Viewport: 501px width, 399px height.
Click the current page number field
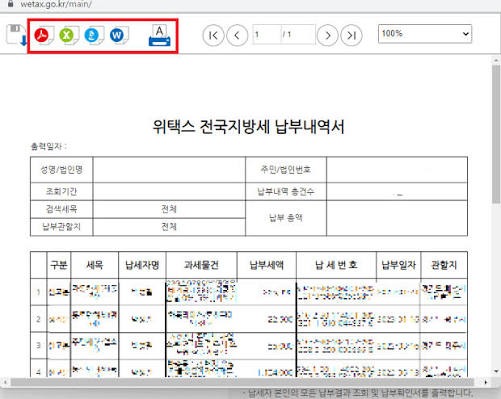(267, 34)
